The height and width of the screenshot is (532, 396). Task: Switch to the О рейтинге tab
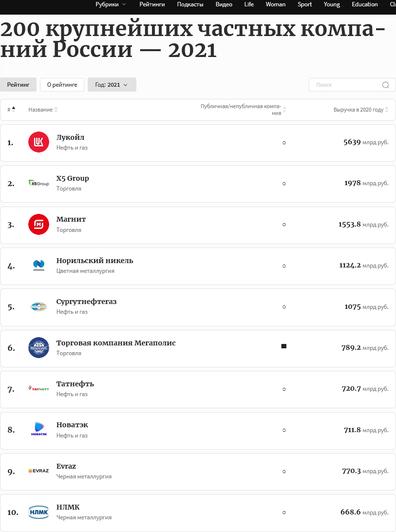[62, 85]
